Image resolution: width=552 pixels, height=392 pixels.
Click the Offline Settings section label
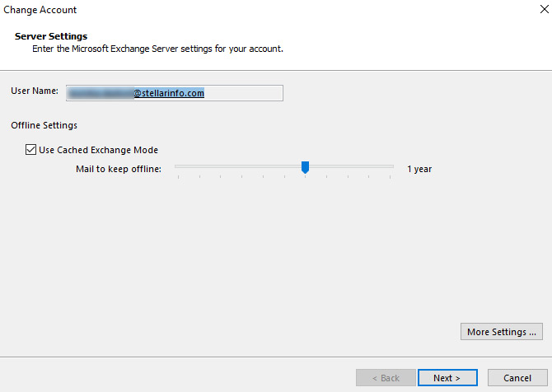point(44,125)
